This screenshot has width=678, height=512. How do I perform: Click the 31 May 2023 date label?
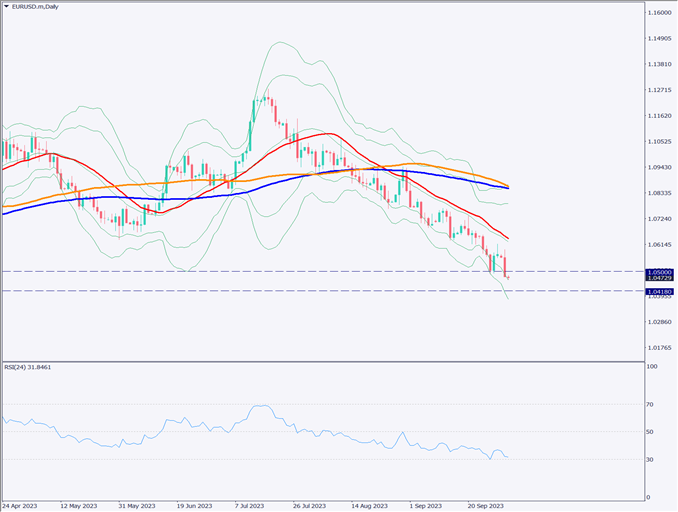pos(138,506)
